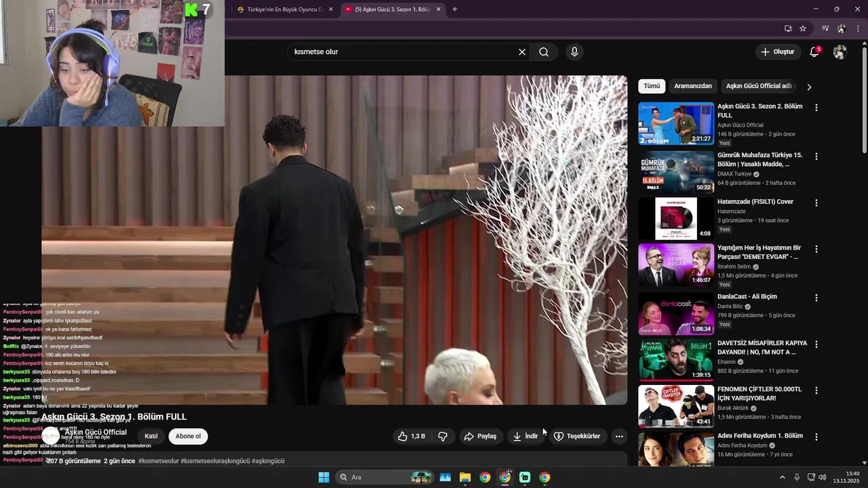This screenshot has width=868, height=488.
Task: Clear the YouTube search box text
Action: (522, 52)
